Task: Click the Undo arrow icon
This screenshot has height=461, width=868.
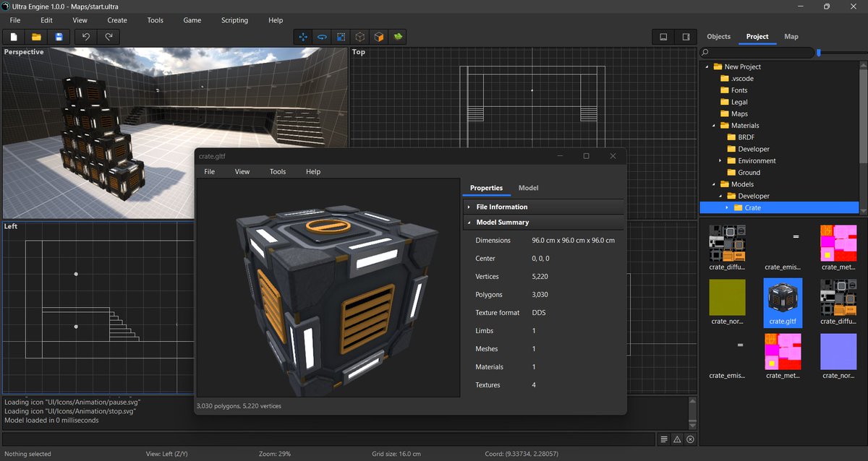Action: 86,37
